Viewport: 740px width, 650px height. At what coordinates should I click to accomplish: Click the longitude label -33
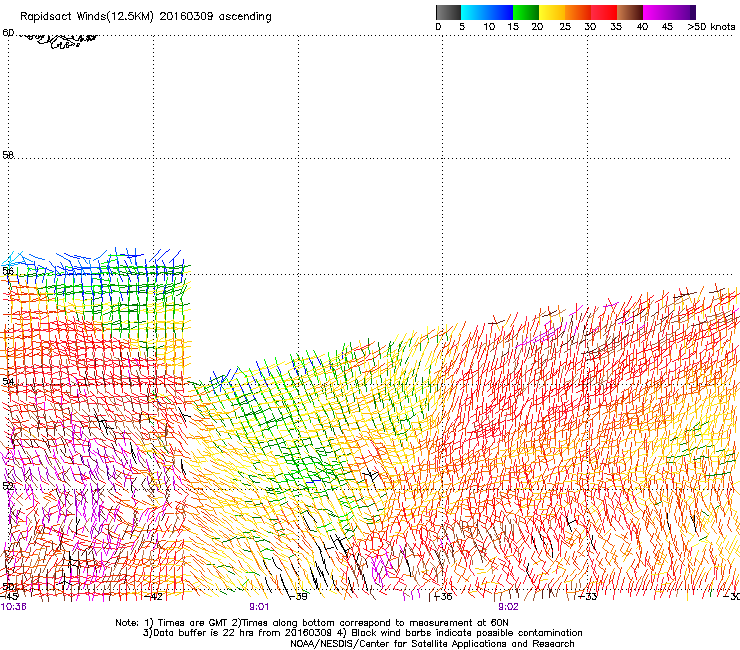coord(588,597)
